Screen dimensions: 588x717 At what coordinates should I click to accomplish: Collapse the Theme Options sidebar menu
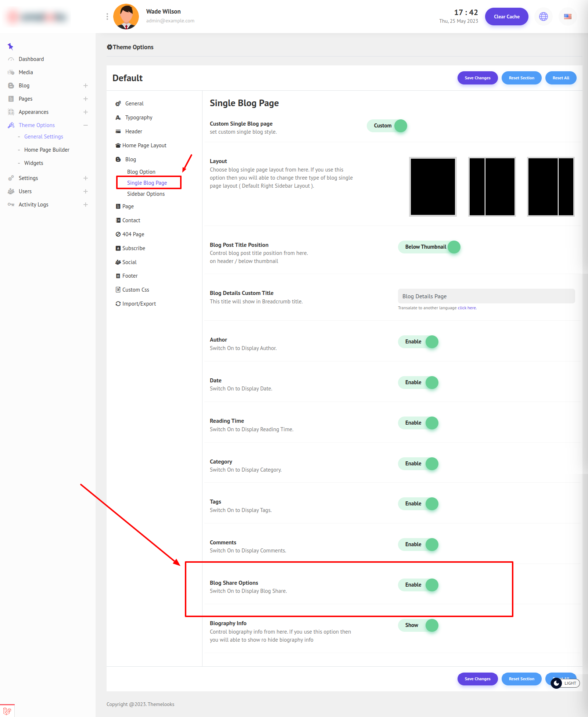pos(85,125)
